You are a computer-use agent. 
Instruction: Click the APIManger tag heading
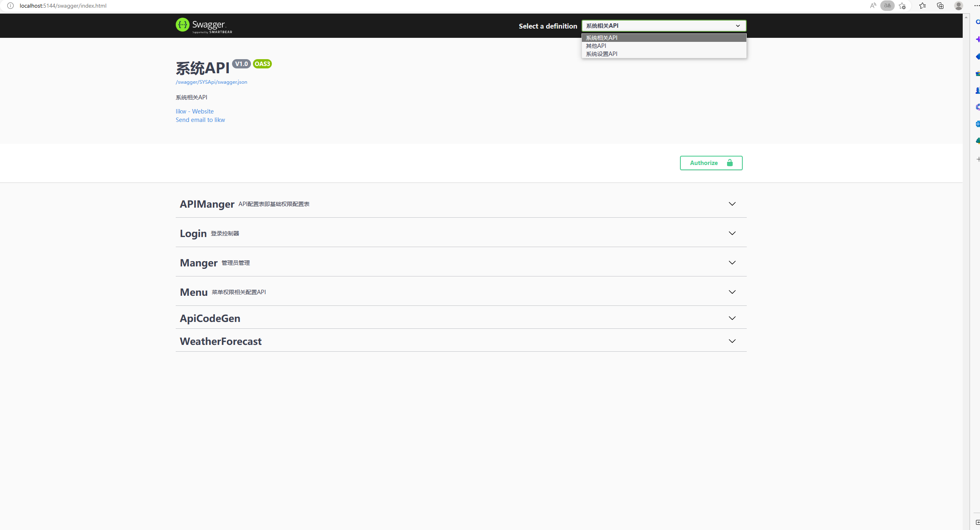coord(207,204)
